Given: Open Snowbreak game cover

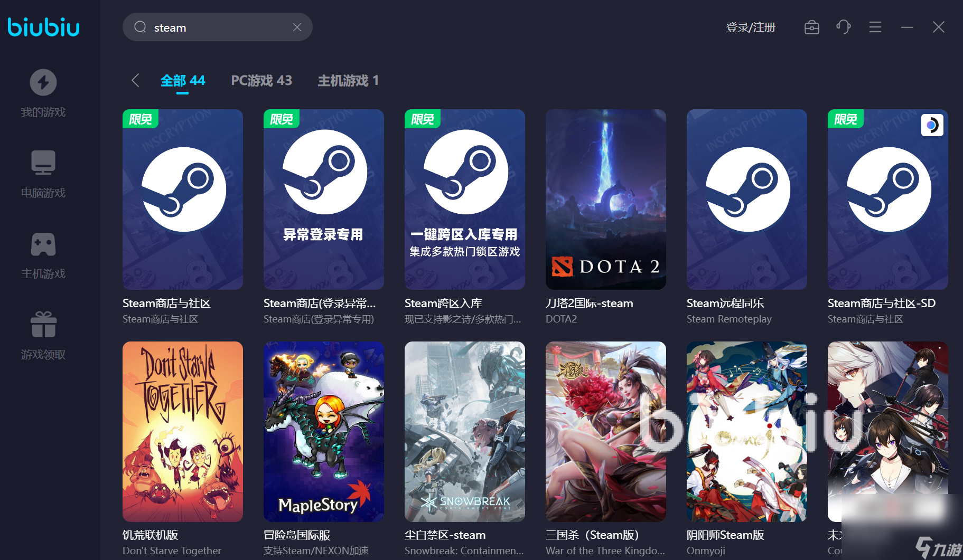Looking at the screenshot, I should coord(465,432).
